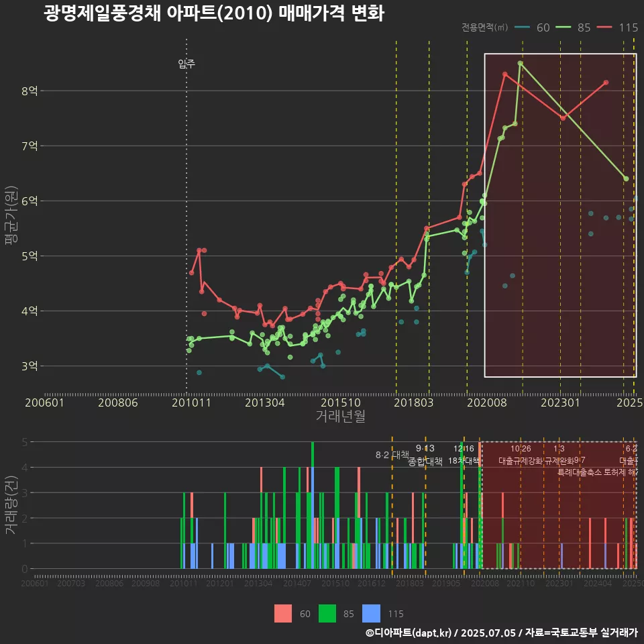Click the last green 85 data point near 6.4억

pos(626,178)
